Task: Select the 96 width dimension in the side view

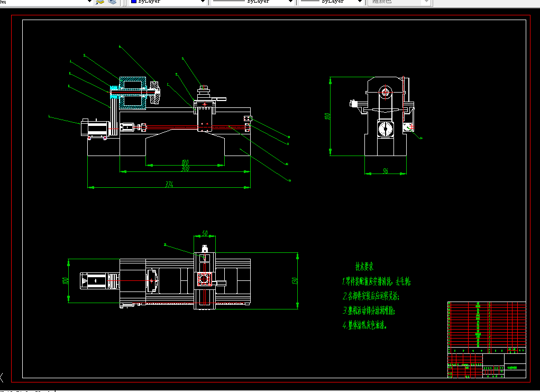Action: [x=386, y=170]
